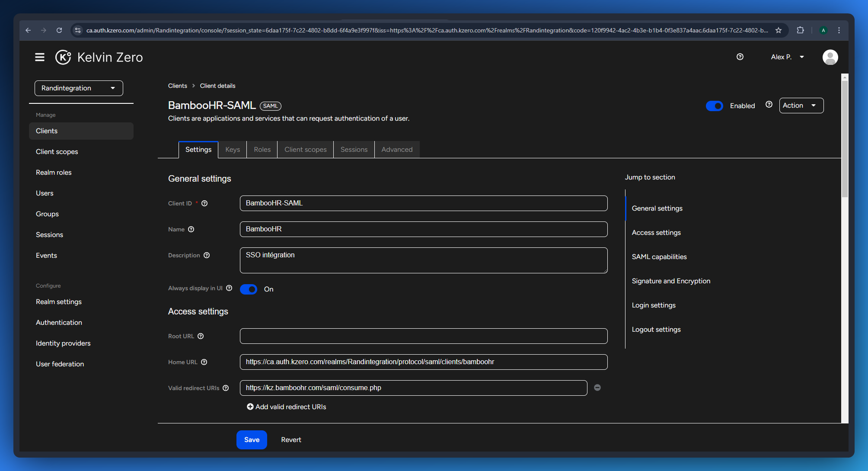This screenshot has width=868, height=471.
Task: Open Sessions in the sidebar
Action: click(x=81, y=235)
